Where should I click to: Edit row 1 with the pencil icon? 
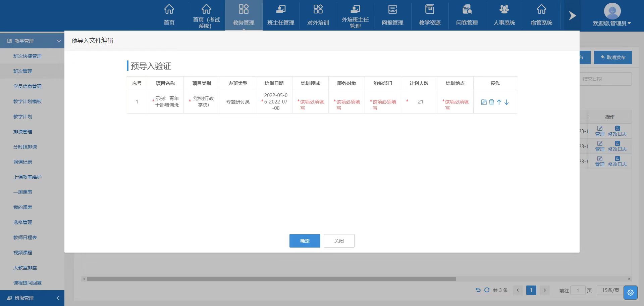[484, 102]
